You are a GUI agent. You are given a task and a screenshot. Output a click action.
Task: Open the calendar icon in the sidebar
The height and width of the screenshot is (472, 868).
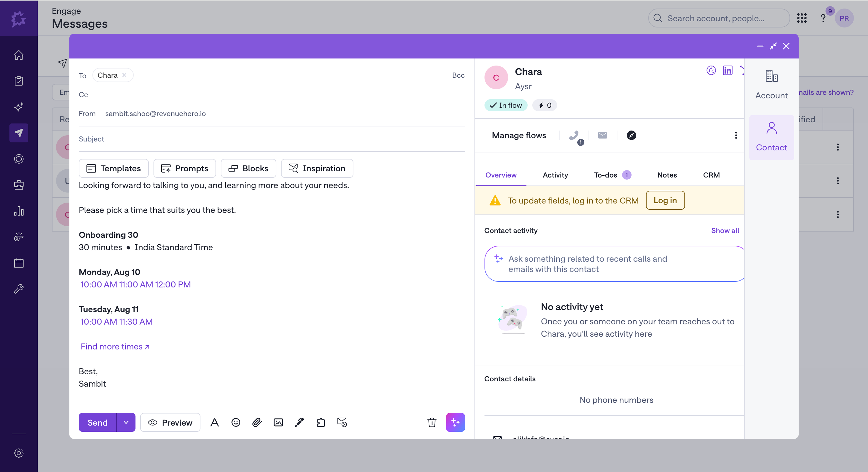(x=19, y=263)
